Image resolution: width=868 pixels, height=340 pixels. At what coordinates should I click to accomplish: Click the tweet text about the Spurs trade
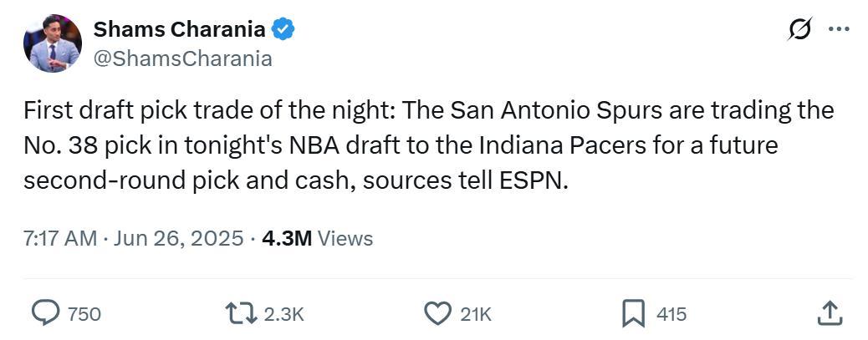[428, 145]
